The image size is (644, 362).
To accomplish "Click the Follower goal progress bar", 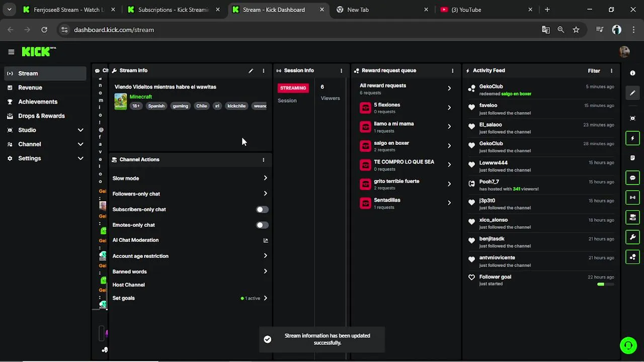I will point(605,285).
